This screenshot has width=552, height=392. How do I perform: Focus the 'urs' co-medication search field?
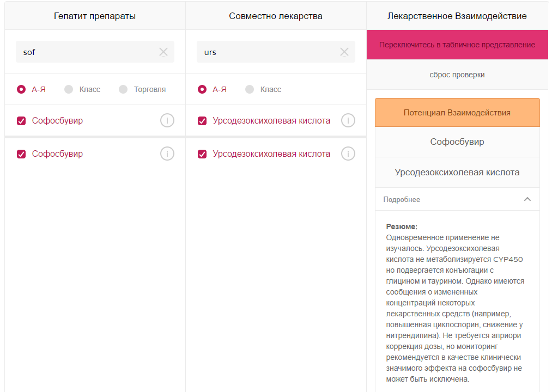tap(268, 52)
